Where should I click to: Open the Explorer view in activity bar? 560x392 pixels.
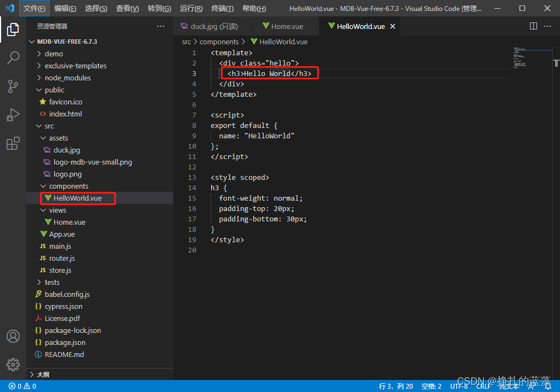click(x=13, y=30)
